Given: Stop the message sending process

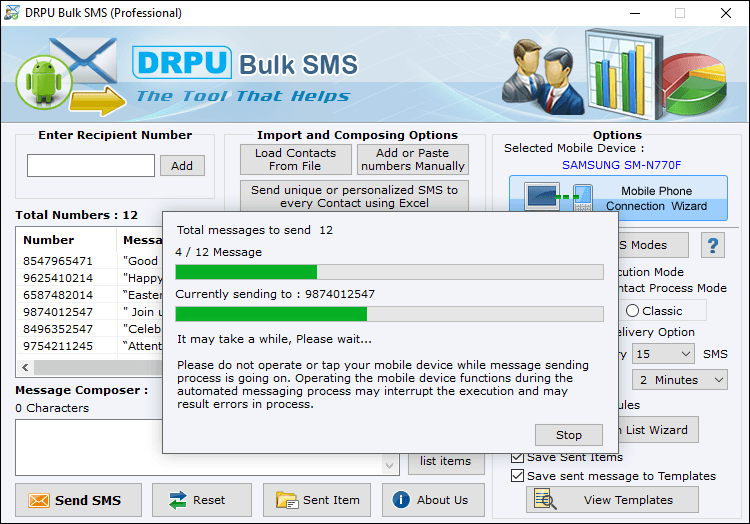Looking at the screenshot, I should pyautogui.click(x=569, y=435).
